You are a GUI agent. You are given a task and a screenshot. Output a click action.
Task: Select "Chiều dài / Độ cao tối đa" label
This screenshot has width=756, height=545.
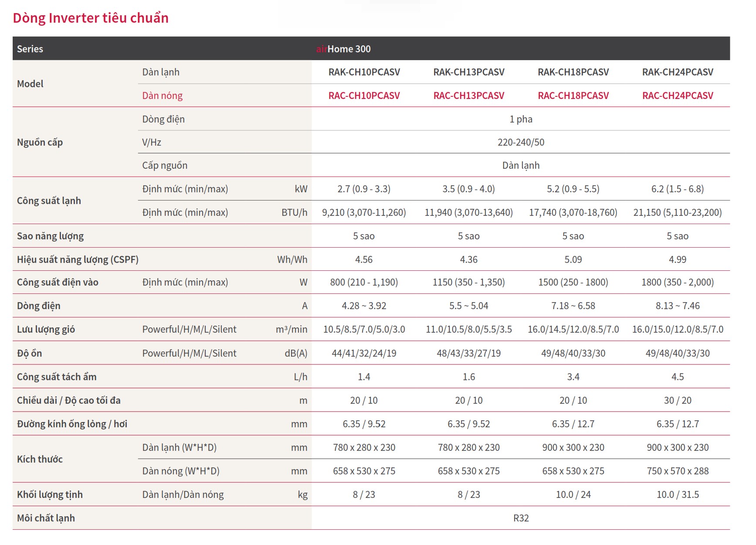tap(69, 400)
